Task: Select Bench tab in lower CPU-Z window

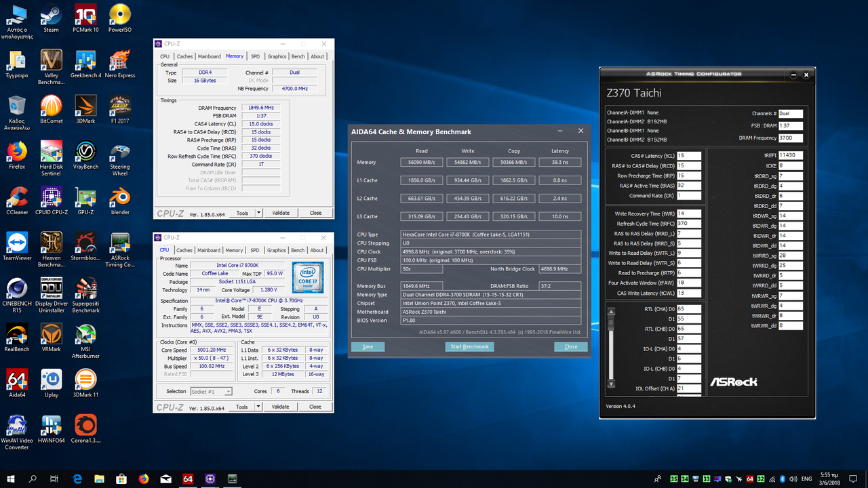Action: point(298,250)
